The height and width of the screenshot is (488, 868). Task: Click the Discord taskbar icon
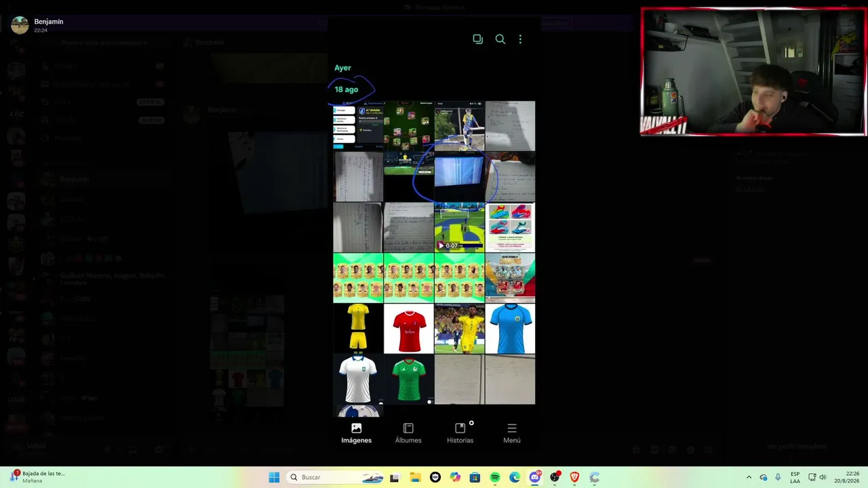click(535, 477)
